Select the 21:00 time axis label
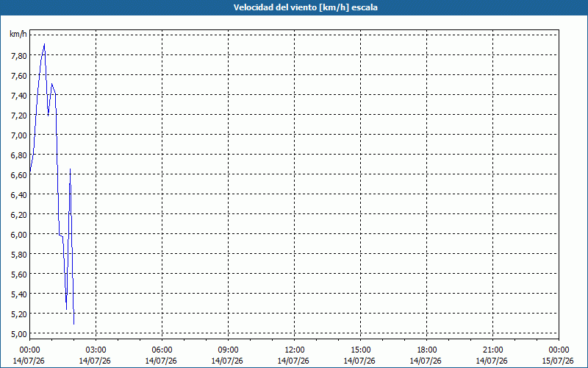The image size is (588, 368). [492, 350]
